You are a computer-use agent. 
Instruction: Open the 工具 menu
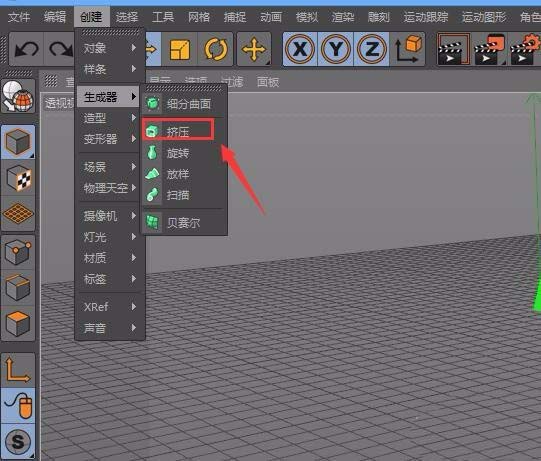(163, 17)
